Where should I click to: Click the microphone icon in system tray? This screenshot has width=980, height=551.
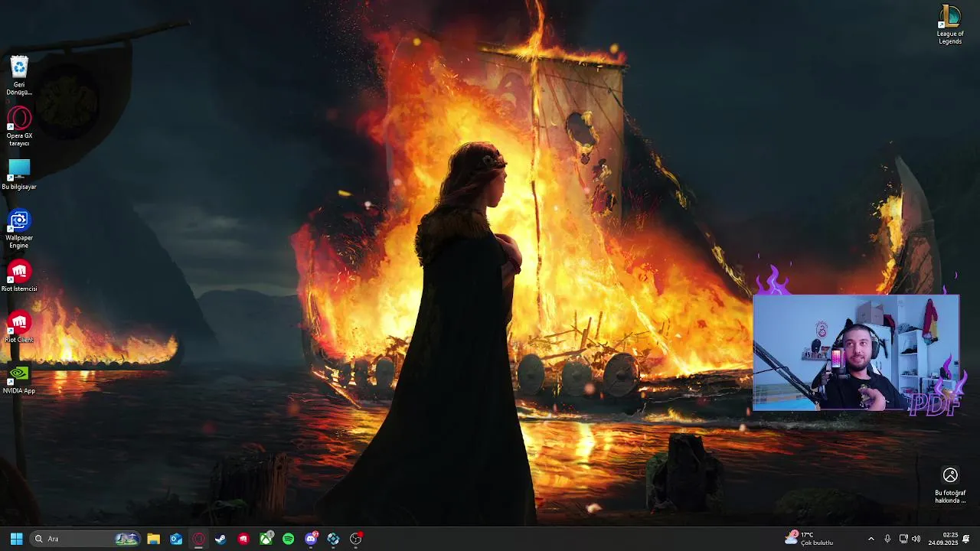(887, 539)
